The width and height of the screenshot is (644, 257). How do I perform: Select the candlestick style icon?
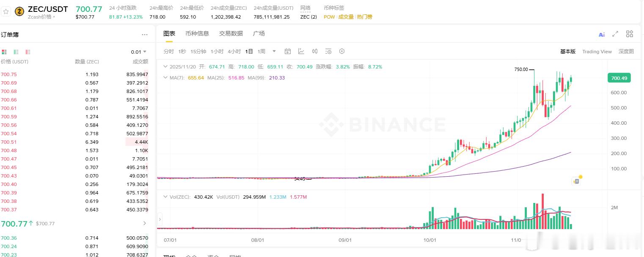[x=315, y=51]
